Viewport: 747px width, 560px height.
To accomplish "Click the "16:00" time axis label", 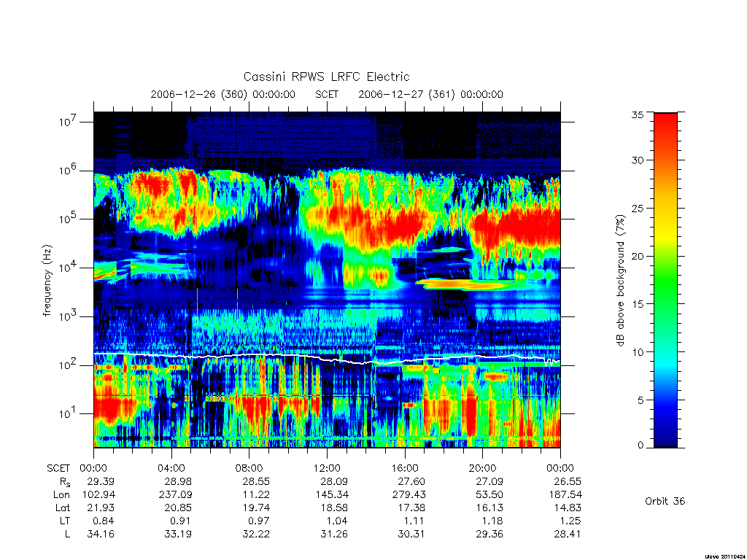I will (x=404, y=468).
